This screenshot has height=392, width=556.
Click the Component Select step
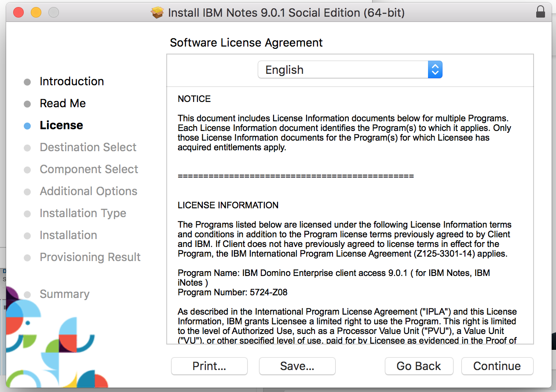coord(89,169)
